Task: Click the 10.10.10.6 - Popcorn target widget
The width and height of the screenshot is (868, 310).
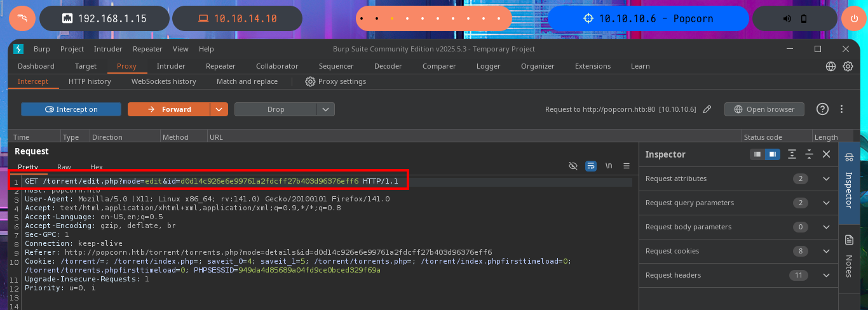Action: 647,18
